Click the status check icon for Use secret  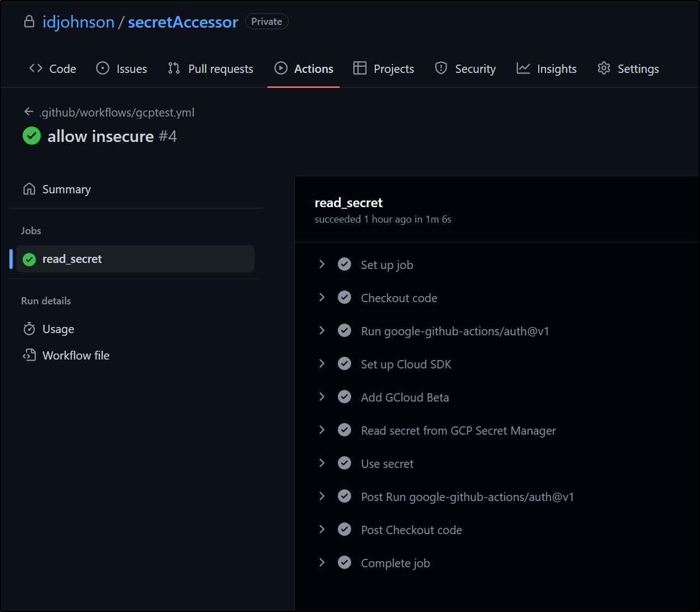pyautogui.click(x=344, y=463)
